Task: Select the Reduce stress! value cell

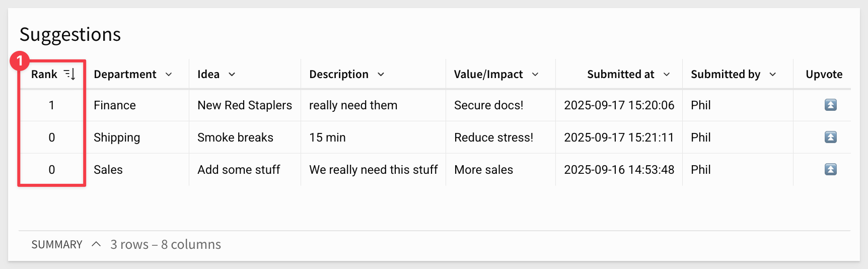Action: (x=493, y=138)
